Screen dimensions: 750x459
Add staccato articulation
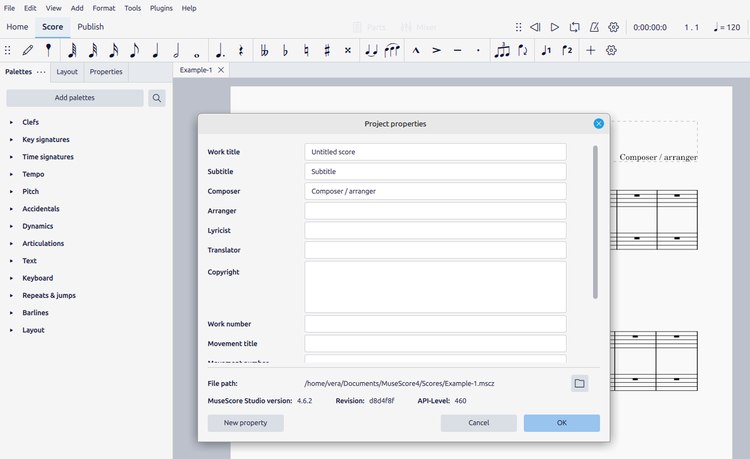point(478,50)
